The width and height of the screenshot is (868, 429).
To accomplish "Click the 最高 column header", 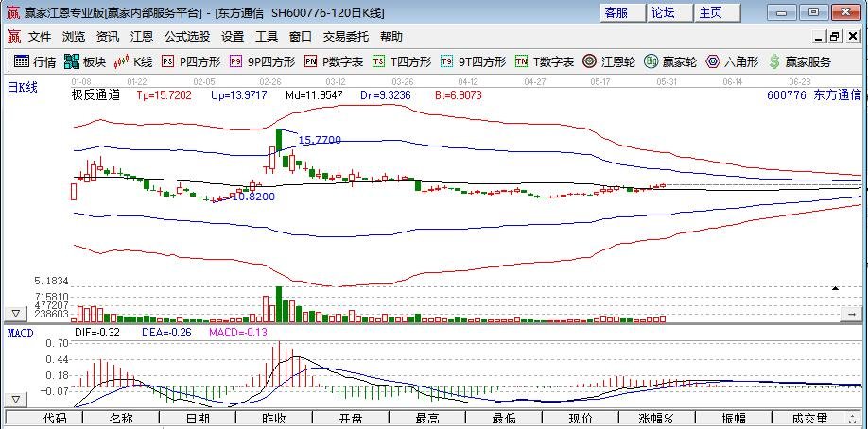I will (426, 419).
